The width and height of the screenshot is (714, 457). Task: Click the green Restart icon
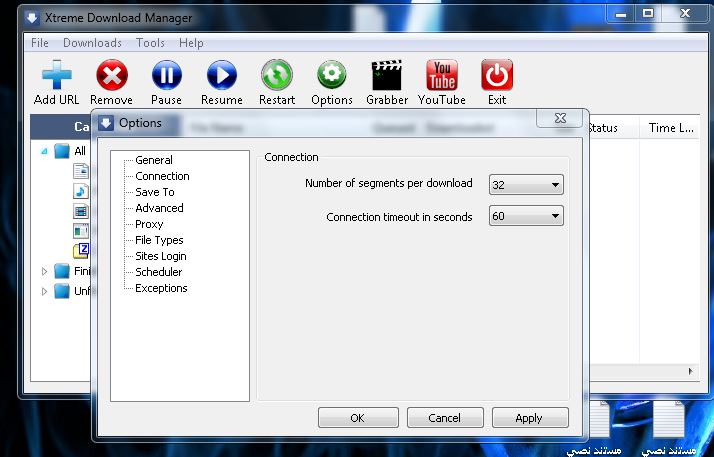click(x=277, y=76)
